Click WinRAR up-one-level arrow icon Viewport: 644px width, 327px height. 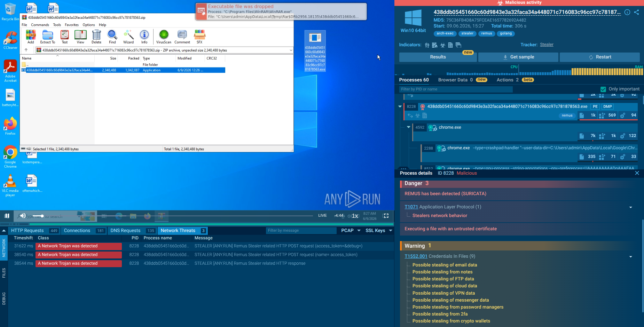pyautogui.click(x=26, y=50)
